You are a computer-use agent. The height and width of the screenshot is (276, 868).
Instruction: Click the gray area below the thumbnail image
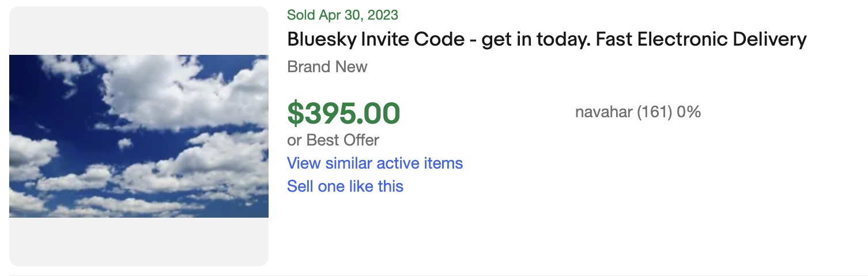click(x=138, y=241)
